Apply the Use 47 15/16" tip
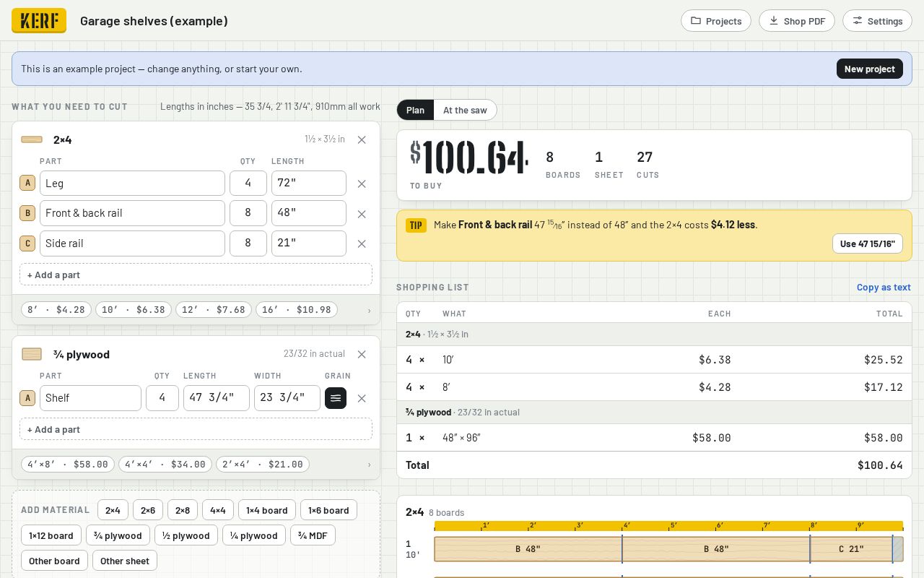 coord(868,243)
